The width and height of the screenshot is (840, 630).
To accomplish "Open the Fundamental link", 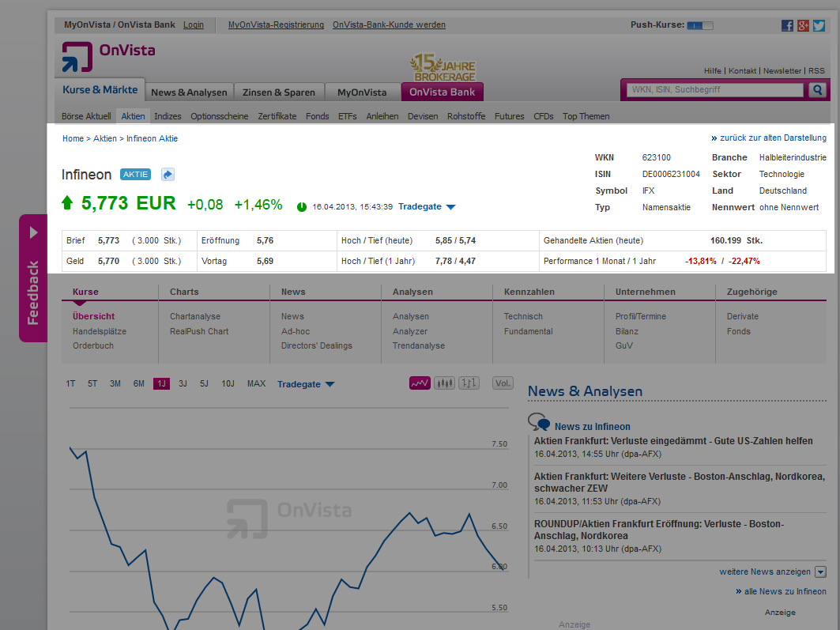I will (x=528, y=331).
